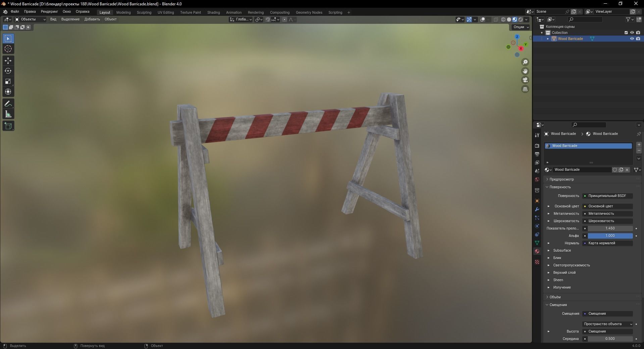Click the Карта нормалей normal input button
The width and height of the screenshot is (644, 349).
tap(608, 243)
